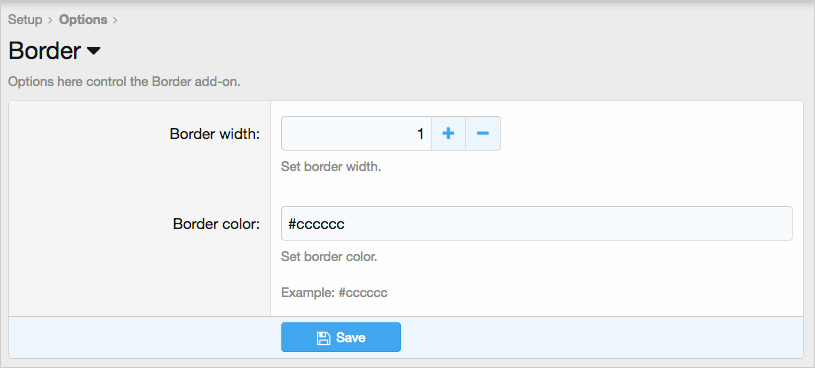Click the light blue footer bar beside Save
Viewport: 815px width, 368px height.
pos(602,337)
